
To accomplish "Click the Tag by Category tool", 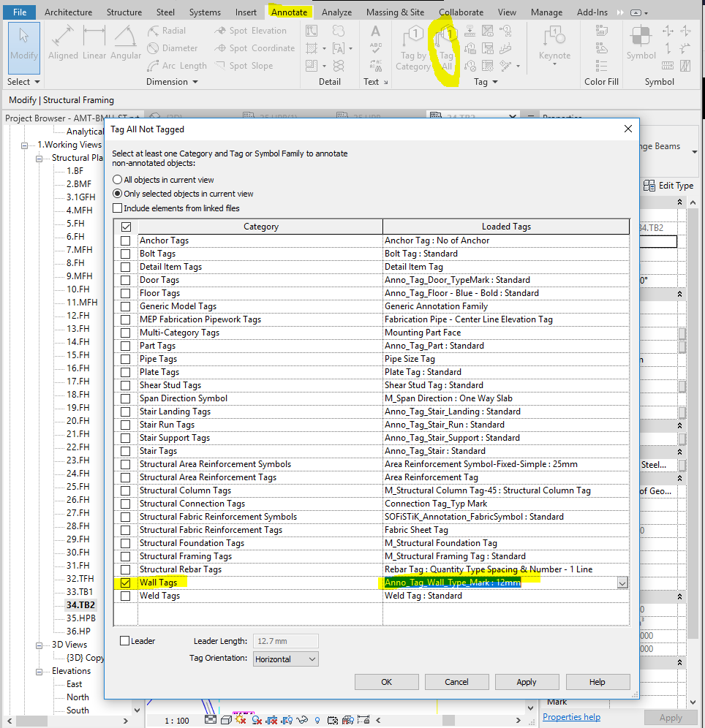I will tap(412, 51).
